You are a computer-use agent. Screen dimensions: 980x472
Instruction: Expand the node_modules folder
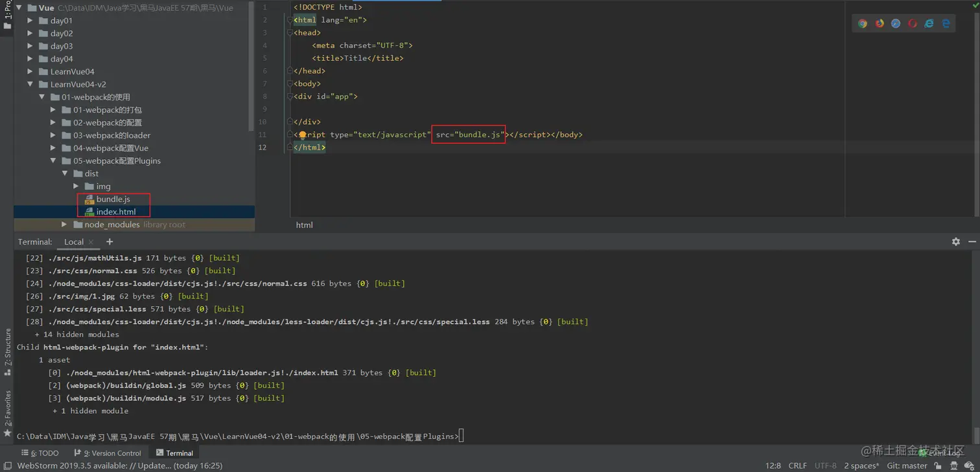tap(64, 225)
